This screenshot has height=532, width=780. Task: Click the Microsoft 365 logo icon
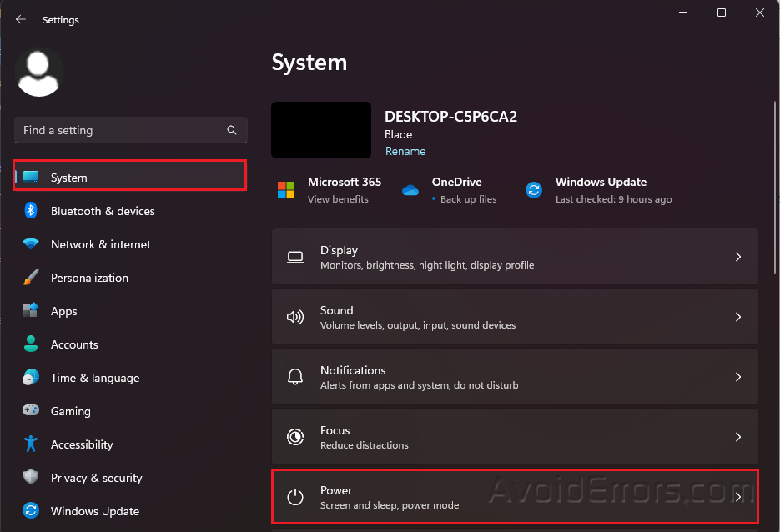tap(286, 190)
